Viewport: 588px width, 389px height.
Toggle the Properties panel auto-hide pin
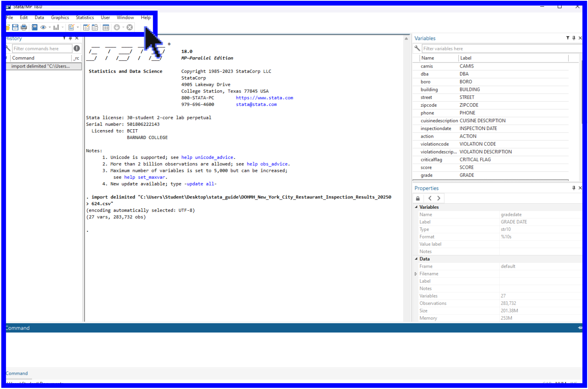574,188
